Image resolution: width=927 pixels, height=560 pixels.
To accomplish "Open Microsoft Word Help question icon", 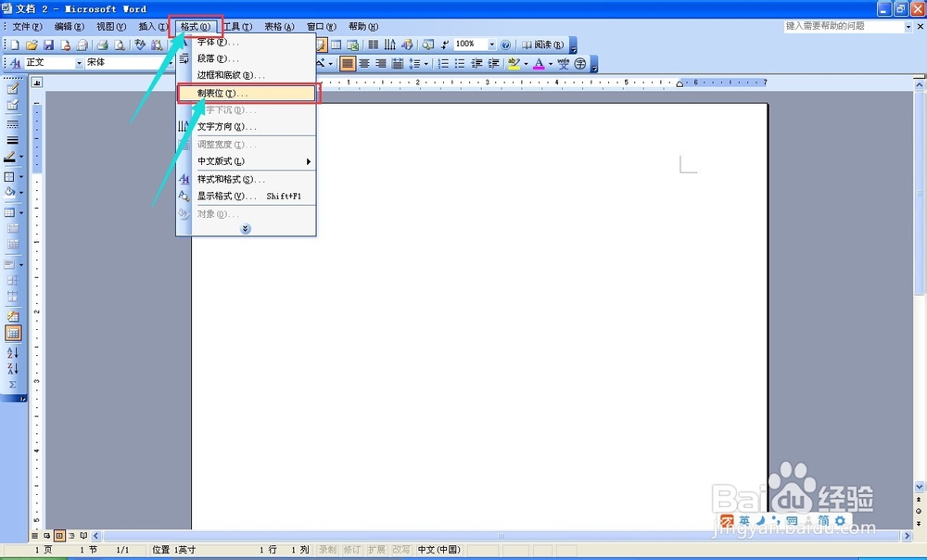I will coord(505,45).
